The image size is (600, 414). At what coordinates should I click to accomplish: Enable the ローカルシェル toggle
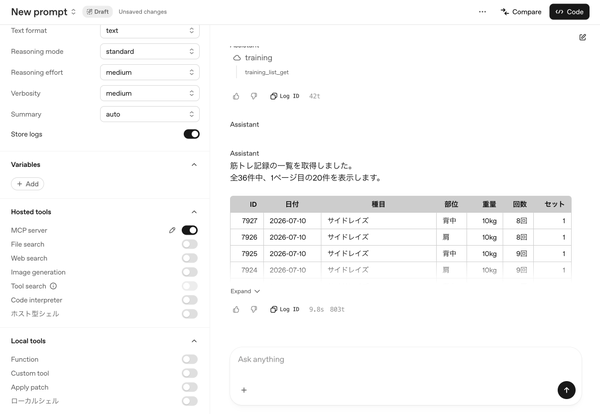(x=189, y=401)
